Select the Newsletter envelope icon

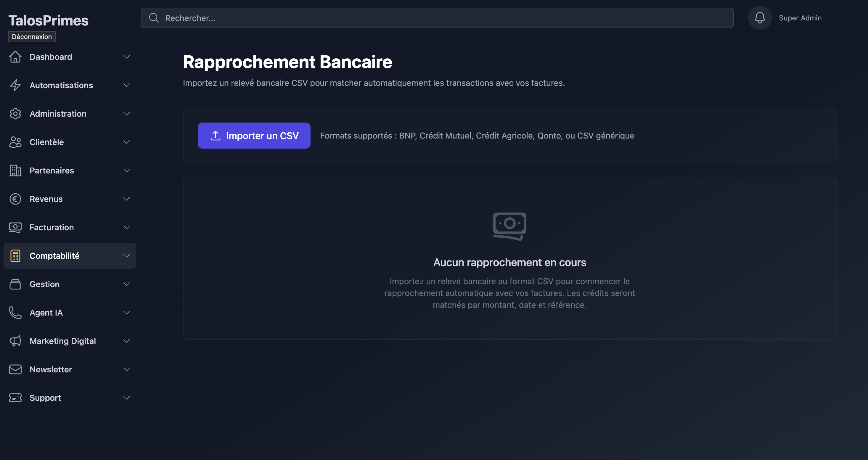click(15, 369)
